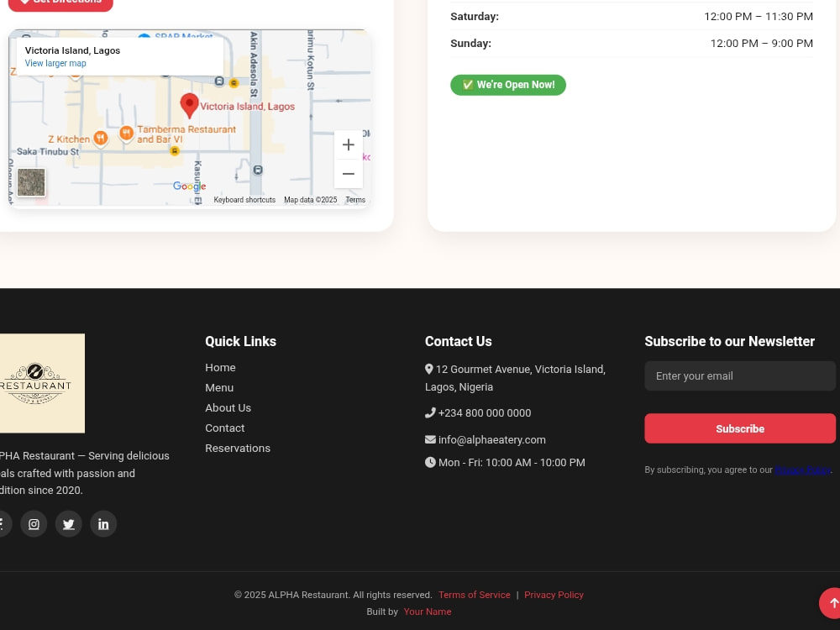The height and width of the screenshot is (630, 840).
Task: Click the Sunday hours row
Action: [632, 44]
